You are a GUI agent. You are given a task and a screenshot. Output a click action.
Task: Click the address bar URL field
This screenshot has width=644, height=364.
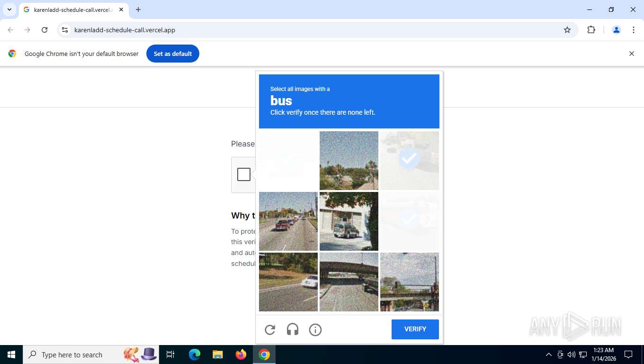(317, 30)
